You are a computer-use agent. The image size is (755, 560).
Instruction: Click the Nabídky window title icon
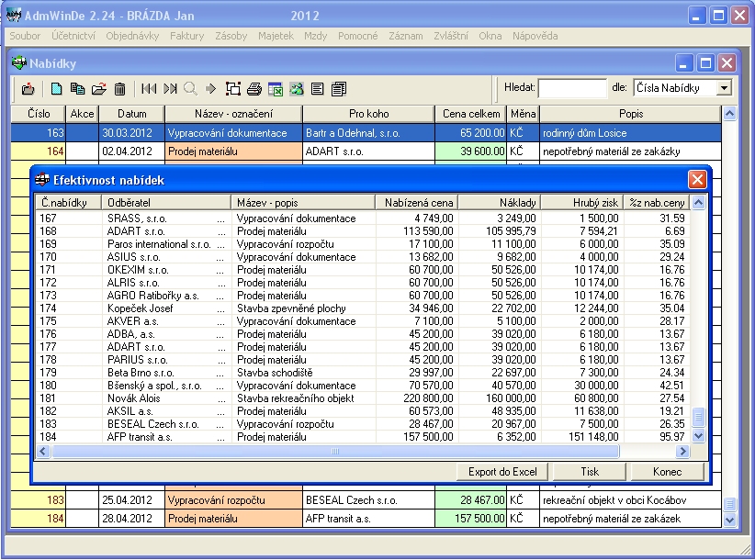[x=18, y=63]
